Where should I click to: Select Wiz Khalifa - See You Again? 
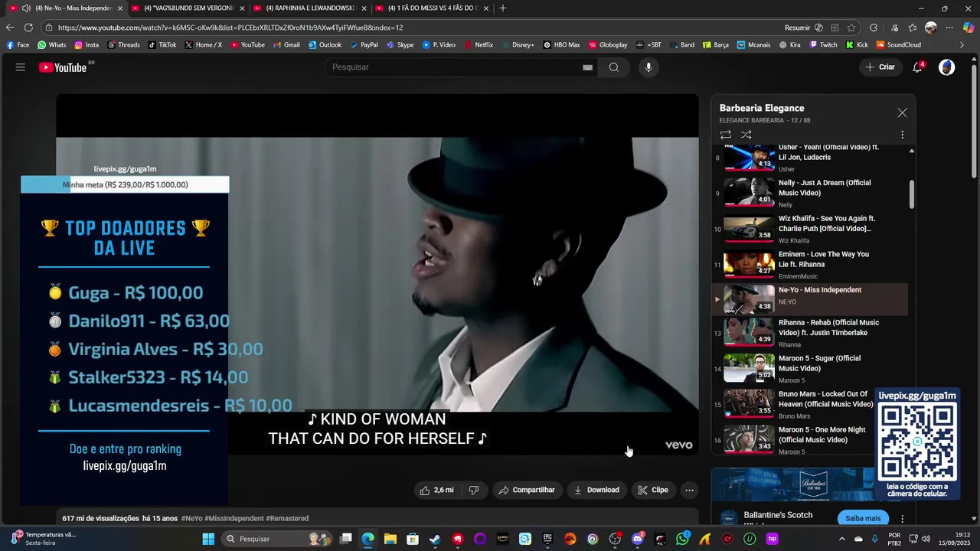[810, 229]
